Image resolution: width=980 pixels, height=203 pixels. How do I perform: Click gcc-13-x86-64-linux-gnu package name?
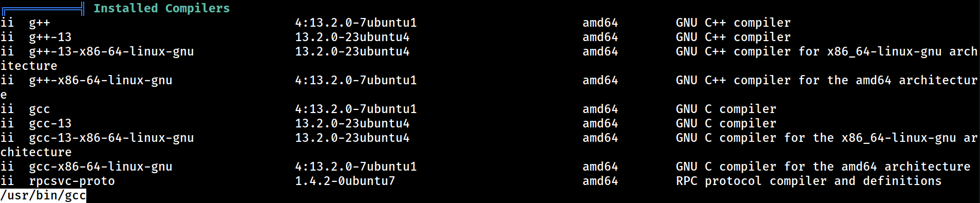coord(111,138)
